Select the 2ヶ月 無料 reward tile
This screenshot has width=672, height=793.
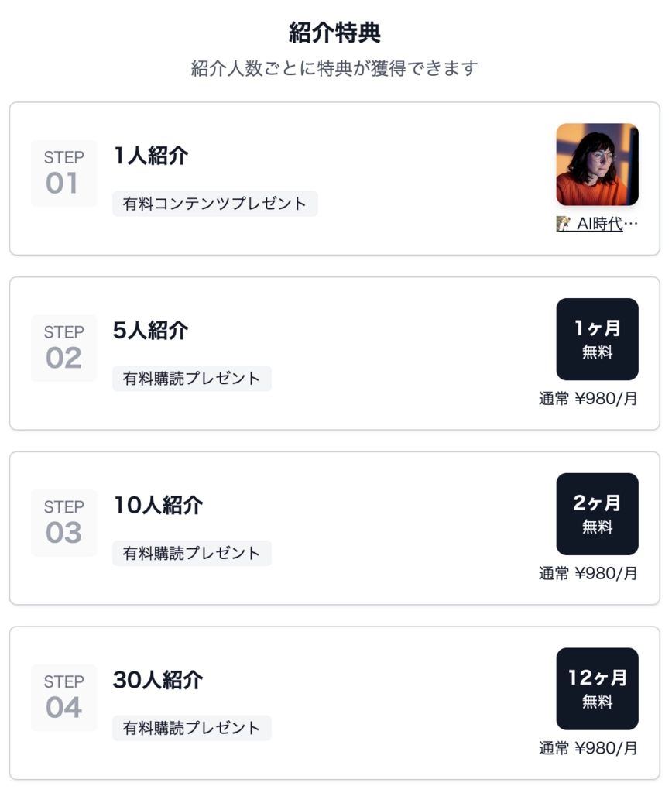[x=597, y=514]
